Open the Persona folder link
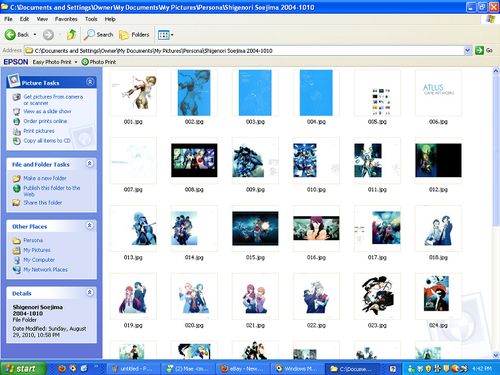500x375 pixels. 33,240
